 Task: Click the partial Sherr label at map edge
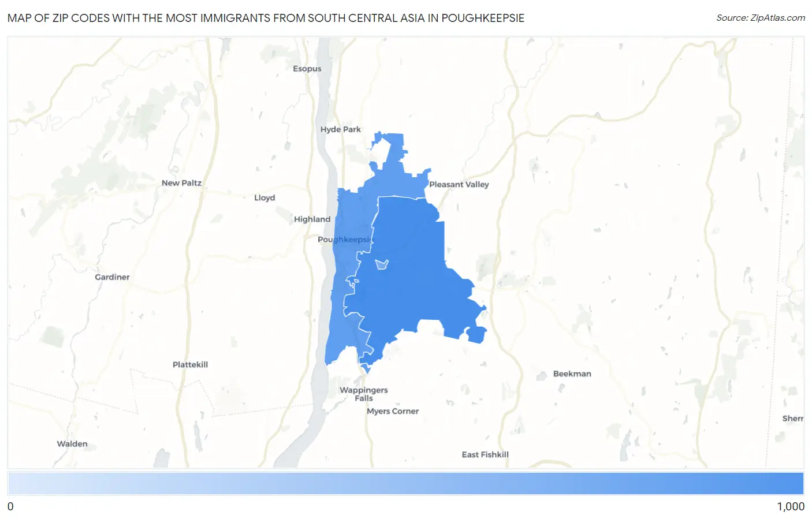click(x=793, y=419)
